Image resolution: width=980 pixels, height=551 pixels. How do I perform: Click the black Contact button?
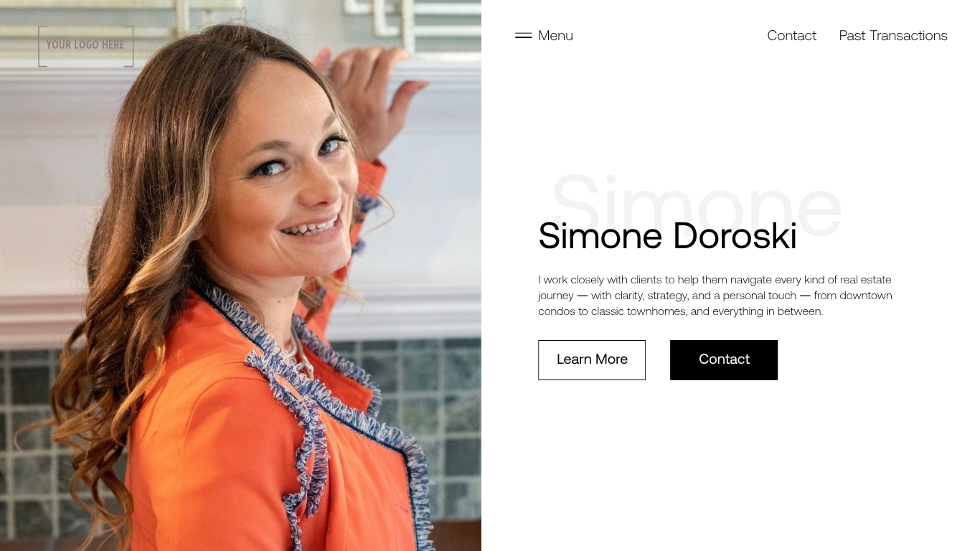click(724, 360)
